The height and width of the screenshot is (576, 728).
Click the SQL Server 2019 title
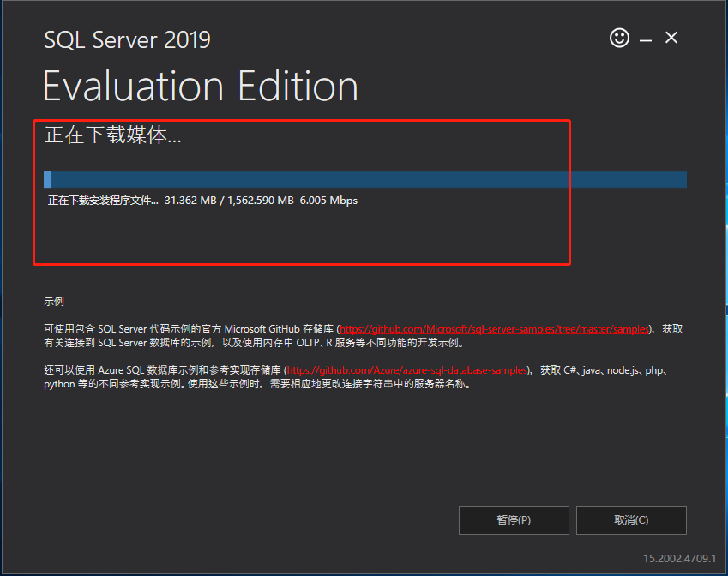tap(127, 40)
